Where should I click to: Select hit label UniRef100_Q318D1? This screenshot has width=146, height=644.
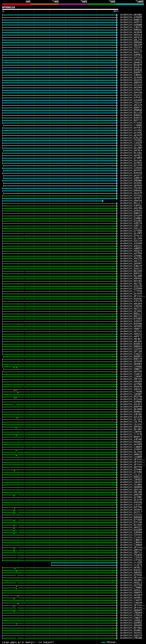131,221
